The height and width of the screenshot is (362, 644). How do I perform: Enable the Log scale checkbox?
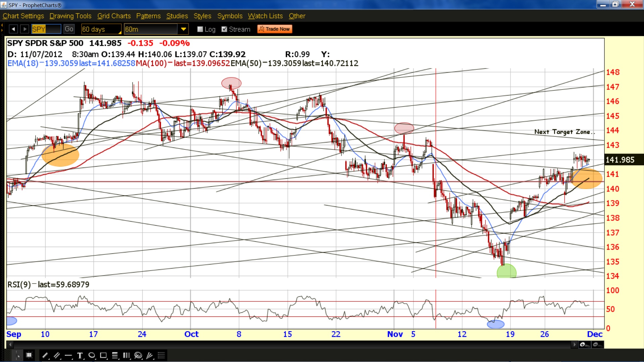(x=200, y=29)
